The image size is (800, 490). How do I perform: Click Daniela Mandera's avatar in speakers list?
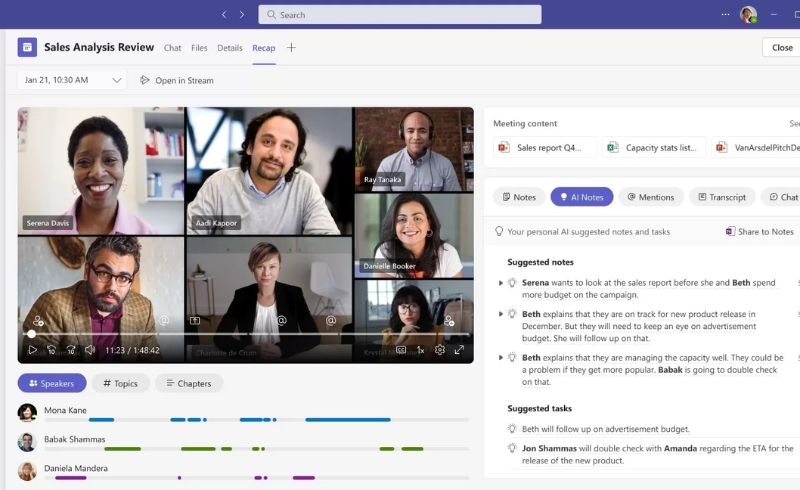27,471
